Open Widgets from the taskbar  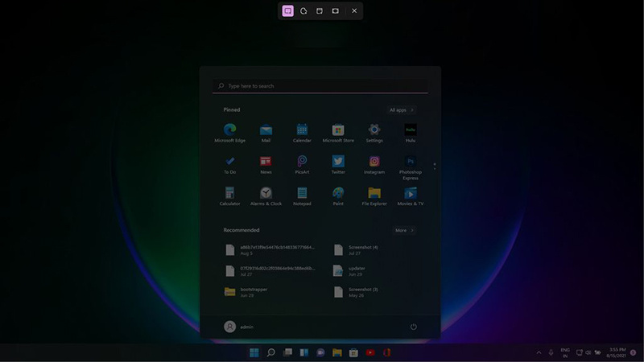tap(304, 352)
